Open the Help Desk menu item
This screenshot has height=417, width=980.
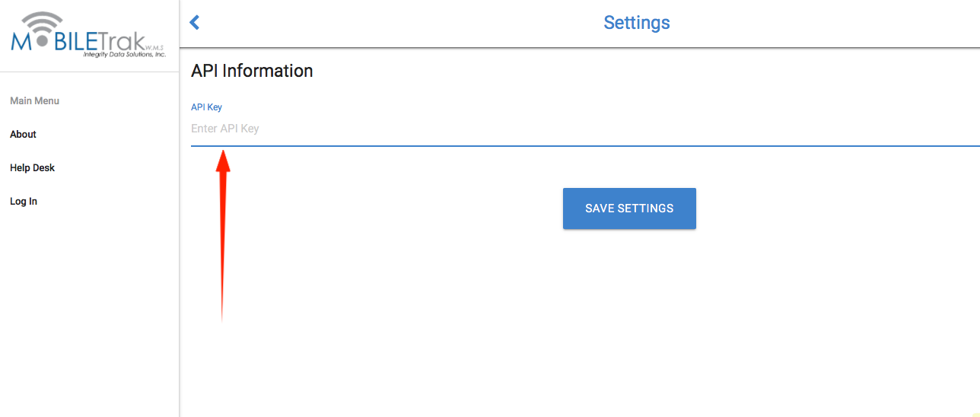click(32, 167)
